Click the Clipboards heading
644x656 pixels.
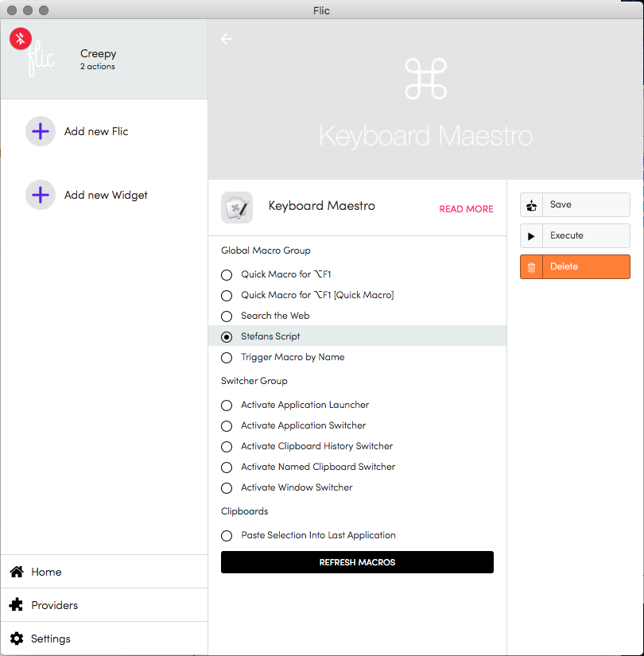pos(244,511)
